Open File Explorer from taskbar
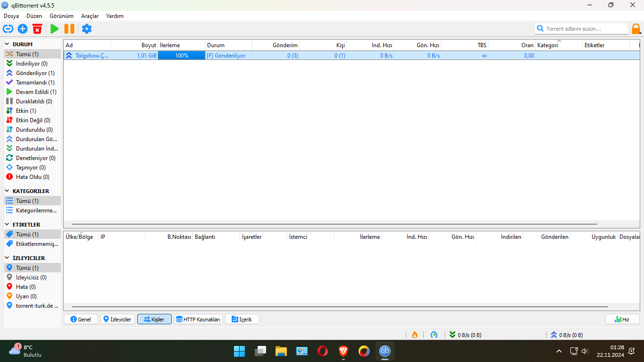 281,351
